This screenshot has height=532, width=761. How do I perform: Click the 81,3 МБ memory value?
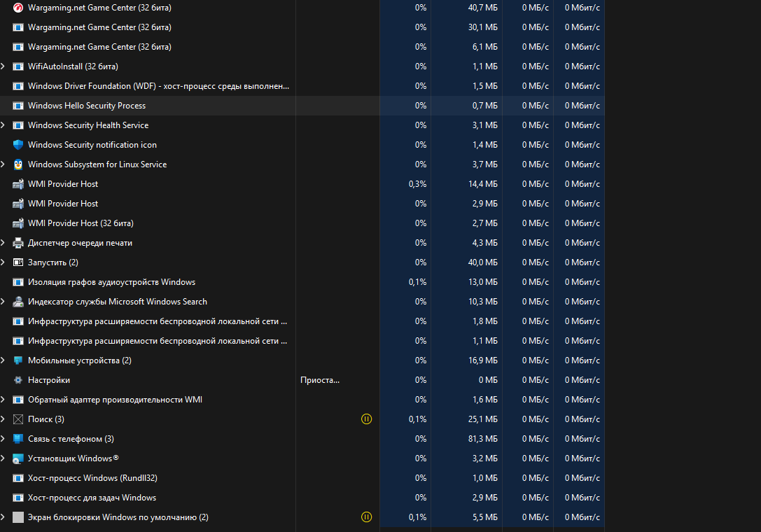click(x=484, y=439)
